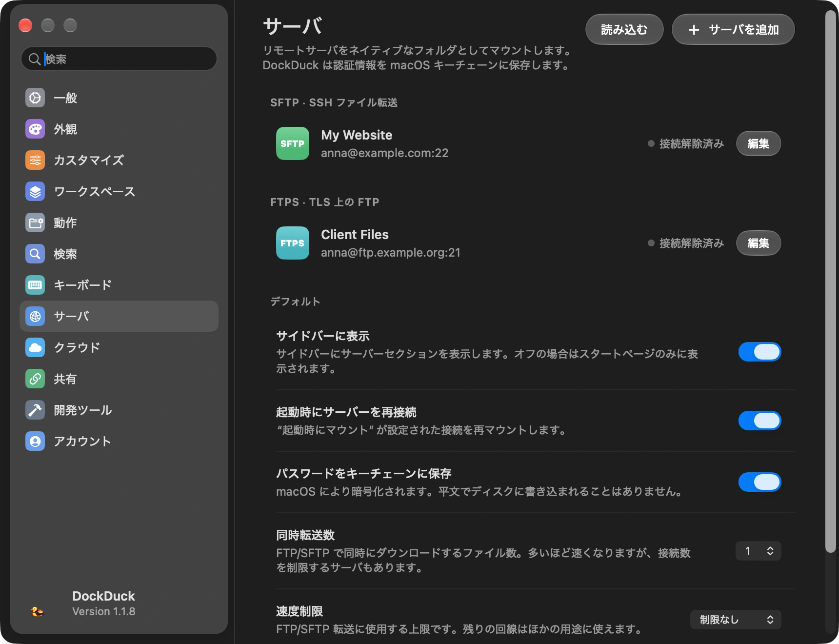Image resolution: width=839 pixels, height=644 pixels.
Task: Select カスタマイズ in the sidebar
Action: (119, 161)
